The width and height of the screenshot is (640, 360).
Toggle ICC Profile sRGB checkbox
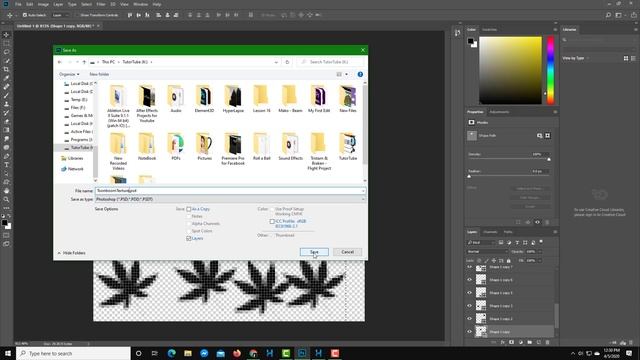(272, 221)
